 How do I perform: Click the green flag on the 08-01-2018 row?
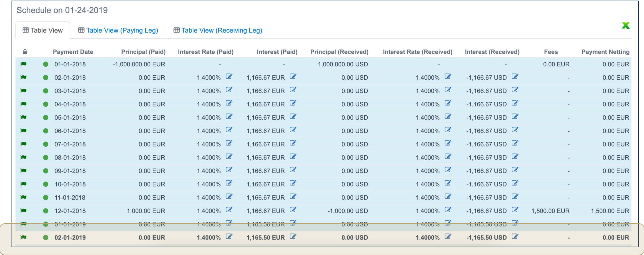click(x=24, y=158)
